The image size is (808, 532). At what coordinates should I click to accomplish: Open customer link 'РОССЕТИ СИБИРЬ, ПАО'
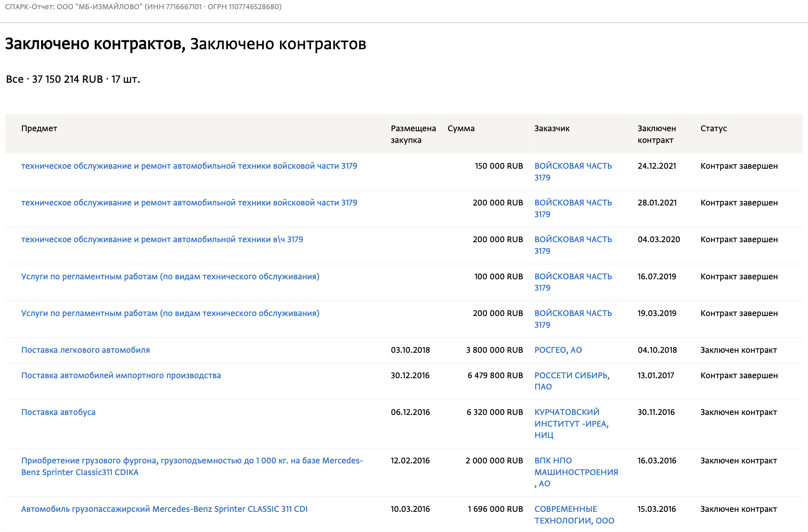tap(572, 381)
